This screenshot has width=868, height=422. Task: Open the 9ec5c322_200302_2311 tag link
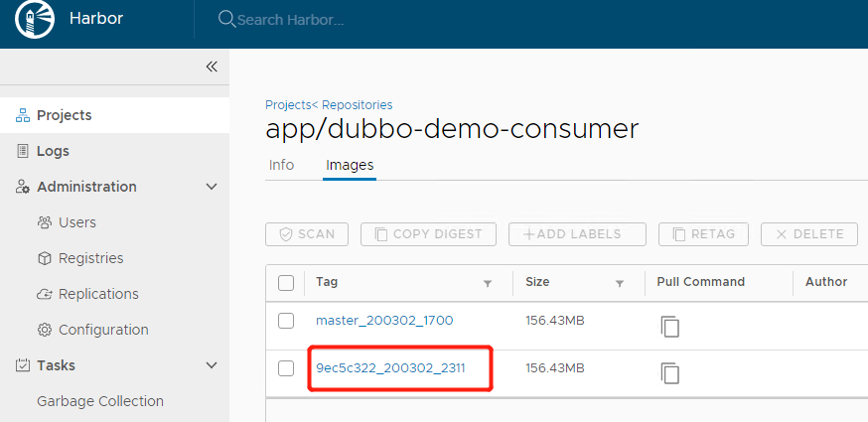390,368
